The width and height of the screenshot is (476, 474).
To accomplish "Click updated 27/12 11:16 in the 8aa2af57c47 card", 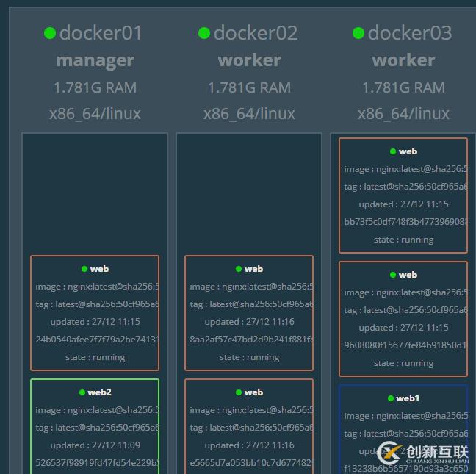I will (x=249, y=322).
